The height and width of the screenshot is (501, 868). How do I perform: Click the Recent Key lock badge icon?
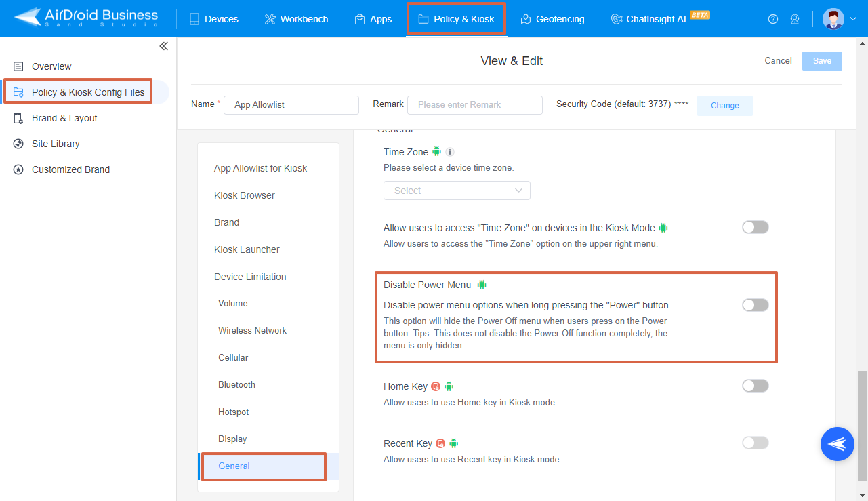point(440,443)
